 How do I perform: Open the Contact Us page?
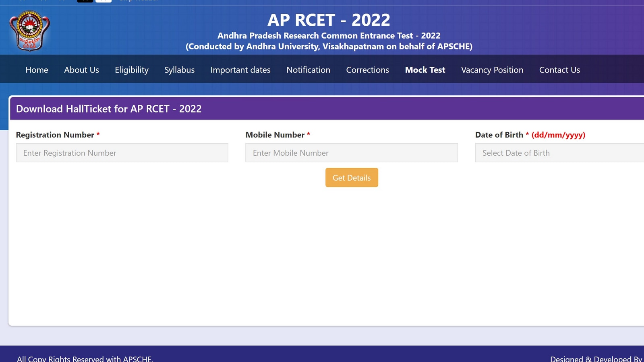[559, 70]
